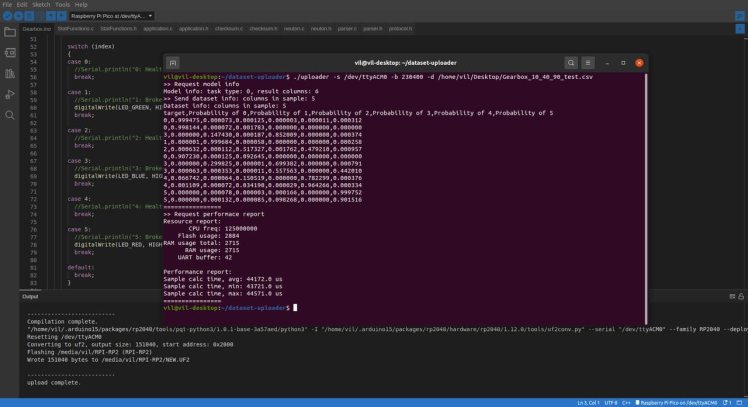Image resolution: width=748 pixels, height=407 pixels.
Task: Switch to the checksum.c tab
Action: click(x=227, y=29)
